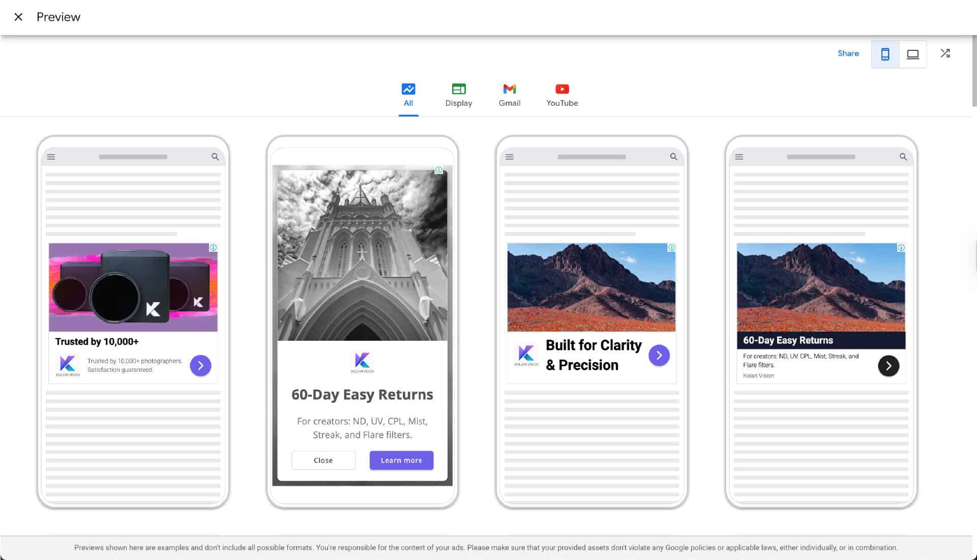Click ad info icon on camera filters image
This screenshot has width=977, height=560.
click(213, 248)
